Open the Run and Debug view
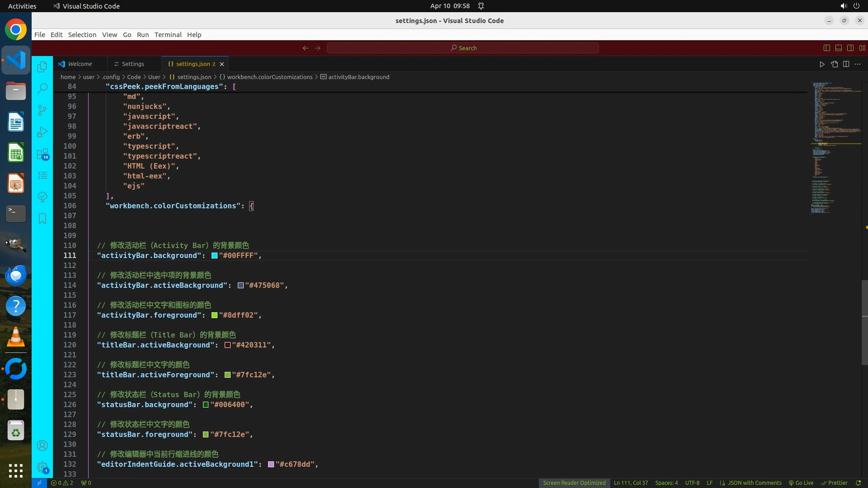Screen dimensions: 868x488 tap(42, 132)
